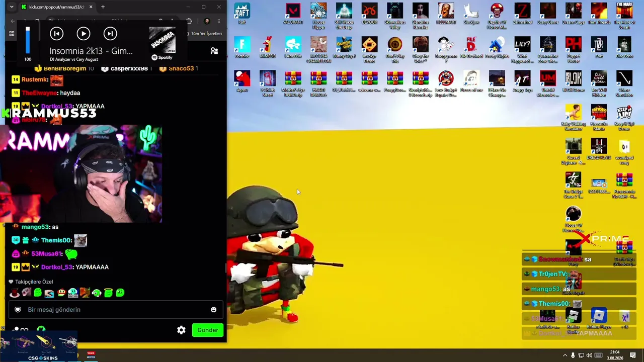Viewport: 644px width, 362px height.
Task: Open the Chrome apps grid shortcut
Action: [12, 34]
